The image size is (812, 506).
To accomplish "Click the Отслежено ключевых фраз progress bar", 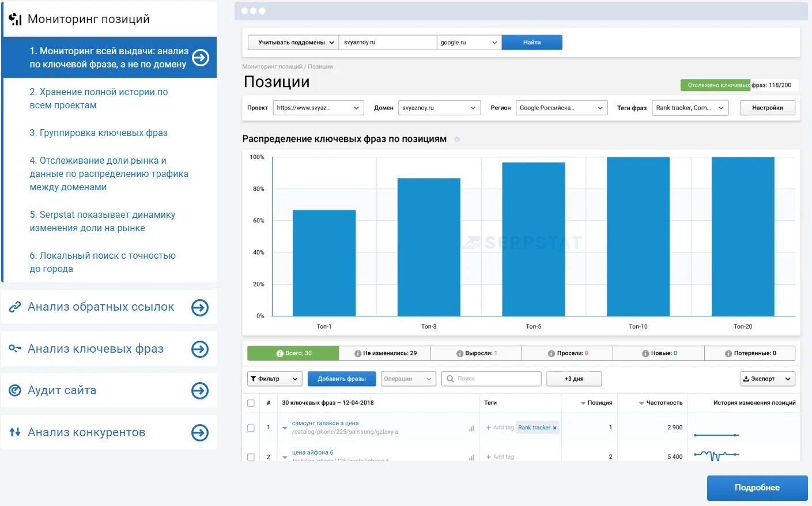I will (739, 85).
